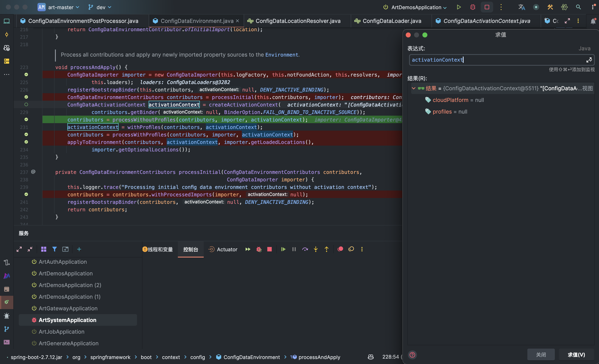Collapse the 结果 result tree node

pyautogui.click(x=413, y=88)
